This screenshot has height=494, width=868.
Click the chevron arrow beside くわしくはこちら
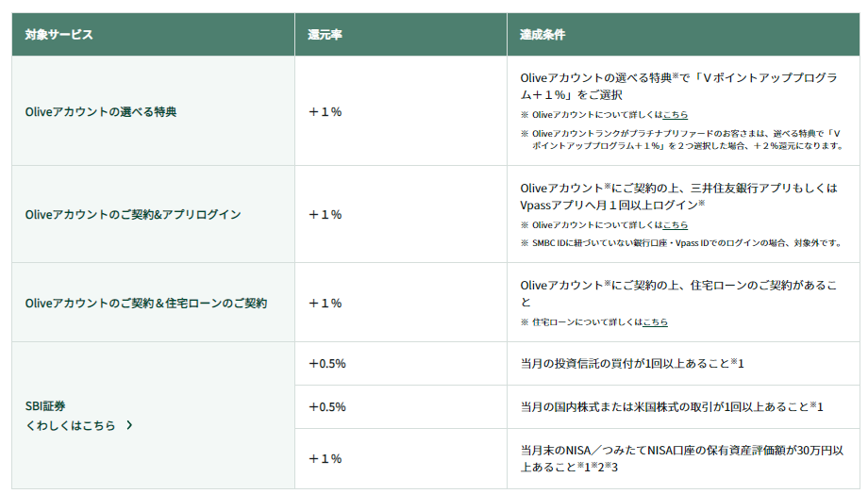pyautogui.click(x=129, y=425)
